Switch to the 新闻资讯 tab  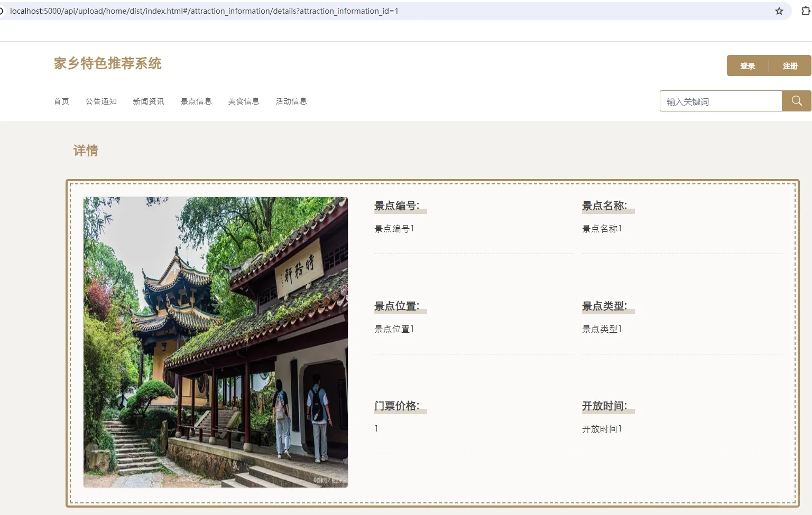click(149, 101)
